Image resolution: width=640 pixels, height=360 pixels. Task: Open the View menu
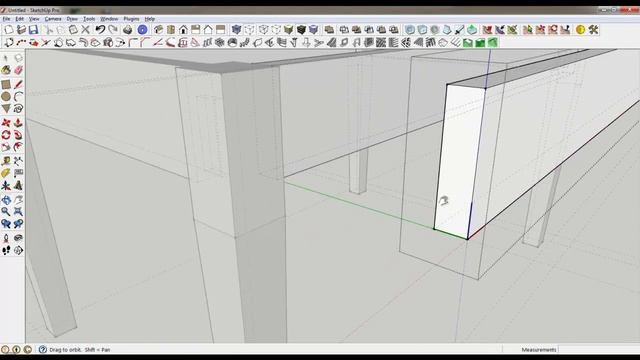pos(34,19)
